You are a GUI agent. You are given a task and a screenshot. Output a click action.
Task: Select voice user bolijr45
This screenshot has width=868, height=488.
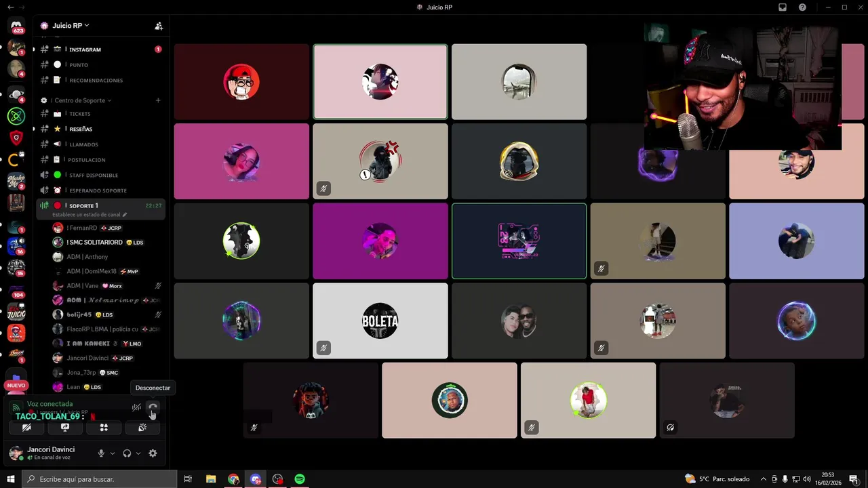pyautogui.click(x=107, y=314)
